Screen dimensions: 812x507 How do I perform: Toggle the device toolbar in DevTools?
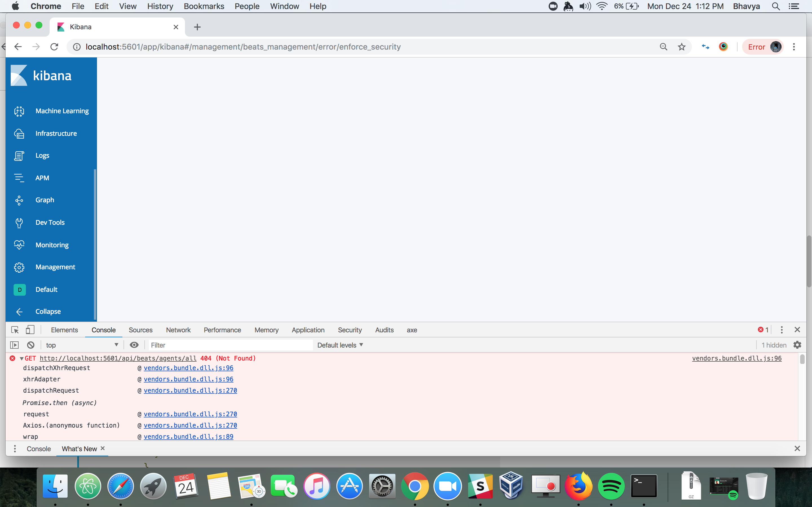(x=30, y=330)
